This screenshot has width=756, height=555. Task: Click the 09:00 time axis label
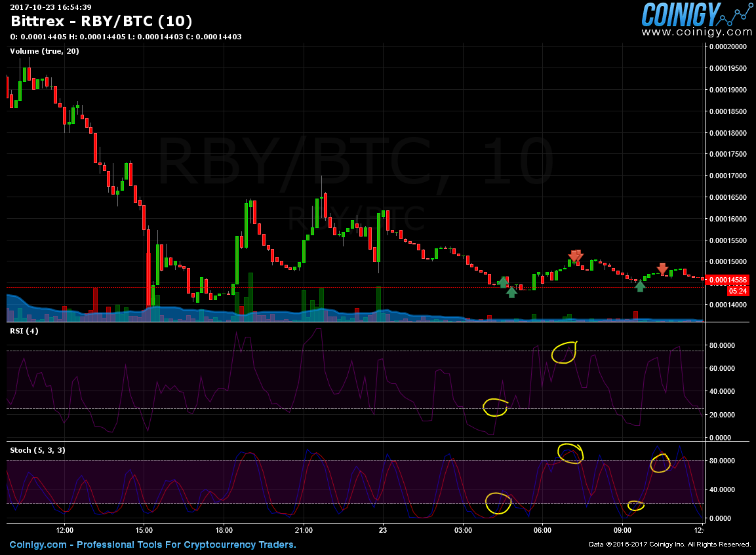click(622, 530)
